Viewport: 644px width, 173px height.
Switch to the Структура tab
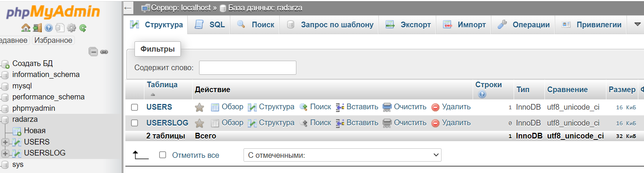click(x=157, y=25)
